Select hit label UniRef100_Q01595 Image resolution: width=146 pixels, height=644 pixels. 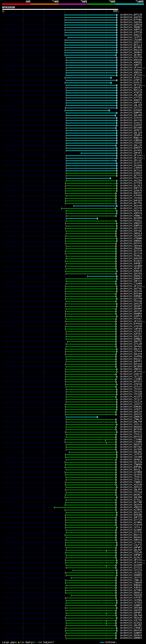click(131, 450)
